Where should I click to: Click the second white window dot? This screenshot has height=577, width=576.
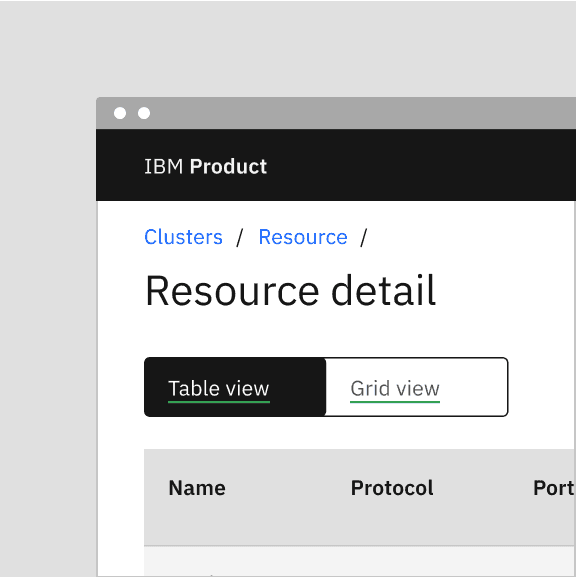coord(144,113)
